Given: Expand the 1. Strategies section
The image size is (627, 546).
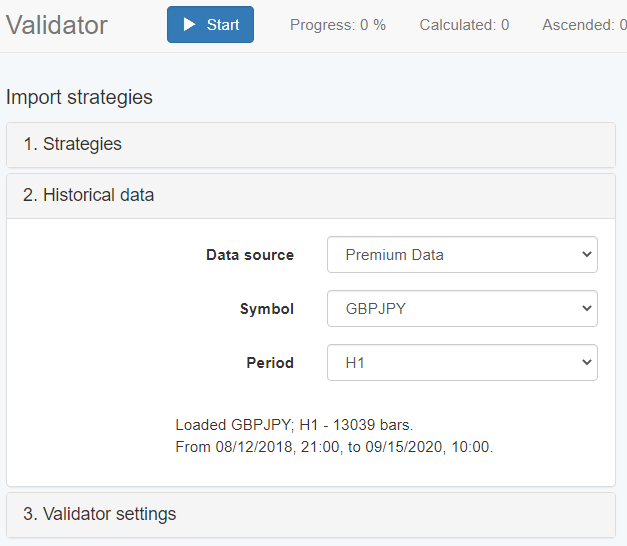Looking at the screenshot, I should click(72, 144).
